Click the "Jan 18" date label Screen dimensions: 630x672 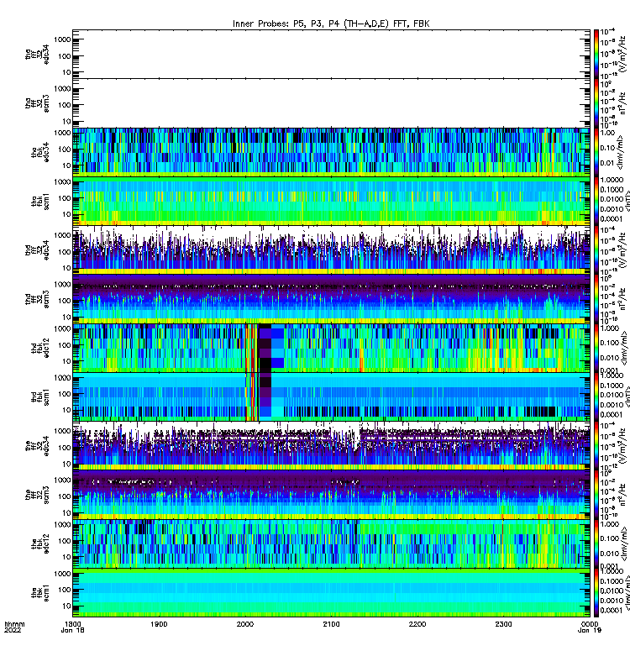click(x=73, y=631)
